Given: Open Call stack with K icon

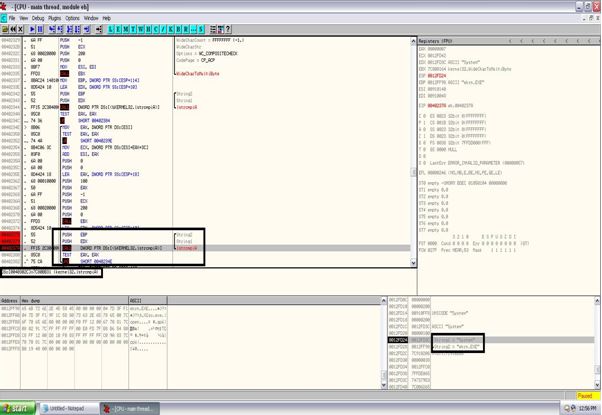Looking at the screenshot, I should click(171, 29).
